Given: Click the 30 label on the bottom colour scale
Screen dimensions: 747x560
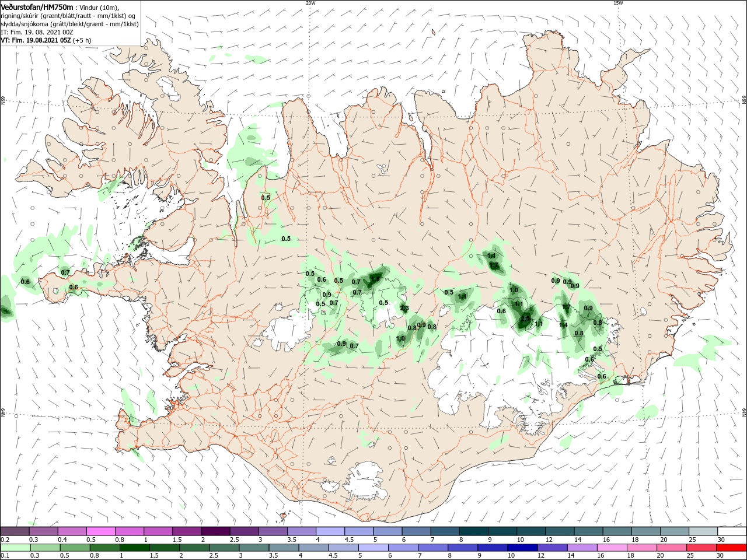Looking at the screenshot, I should point(721,556).
